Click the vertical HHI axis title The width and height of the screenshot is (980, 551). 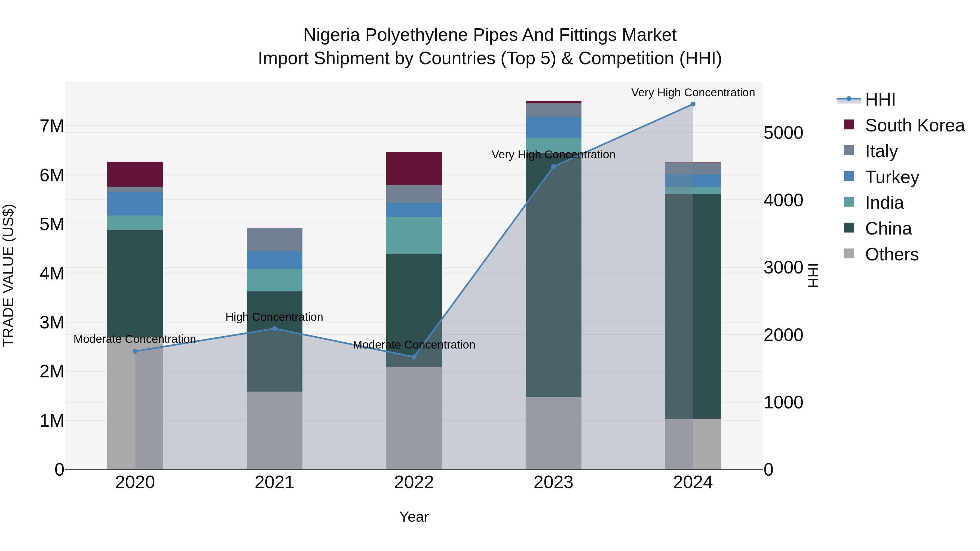point(813,275)
